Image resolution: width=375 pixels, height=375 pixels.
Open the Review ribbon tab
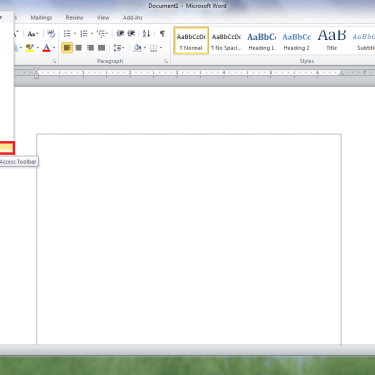tap(74, 18)
